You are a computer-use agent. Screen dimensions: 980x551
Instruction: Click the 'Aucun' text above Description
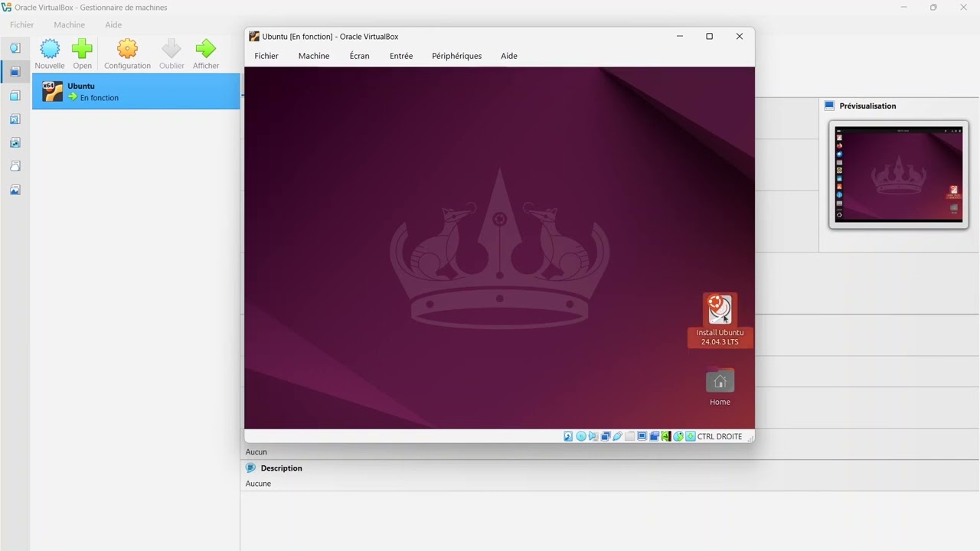pyautogui.click(x=256, y=452)
